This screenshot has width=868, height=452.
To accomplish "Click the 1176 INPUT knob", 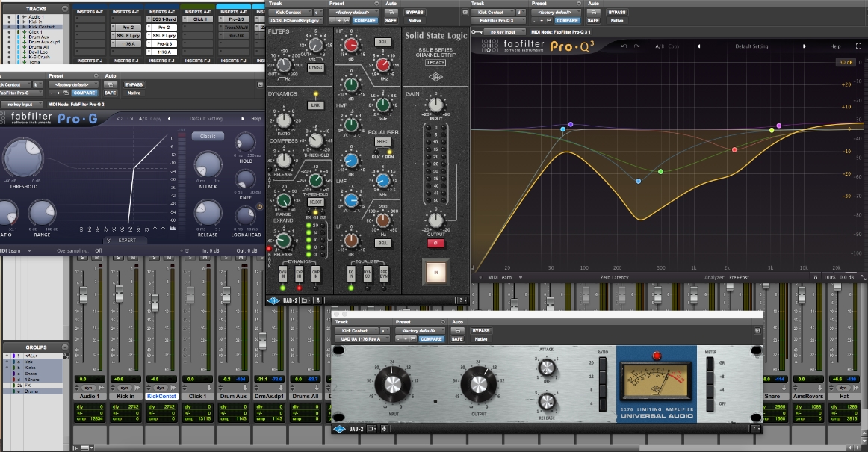I will (x=392, y=384).
